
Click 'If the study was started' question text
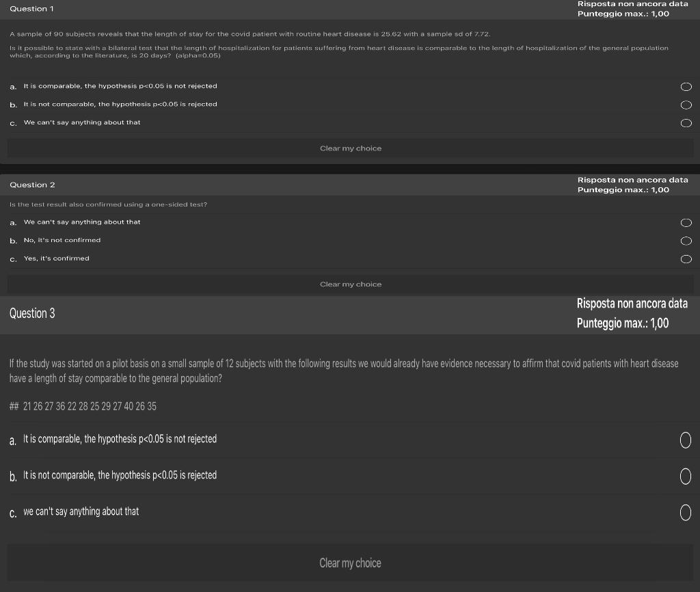click(x=344, y=371)
